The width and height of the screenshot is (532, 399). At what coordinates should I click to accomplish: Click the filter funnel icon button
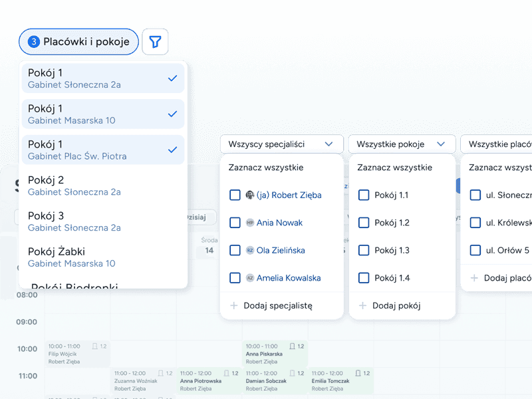(155, 42)
